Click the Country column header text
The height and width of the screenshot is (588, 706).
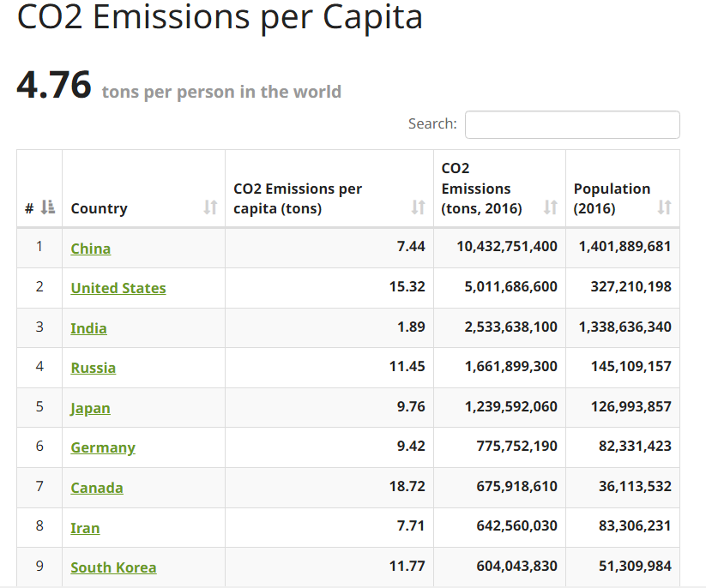pyautogui.click(x=99, y=208)
